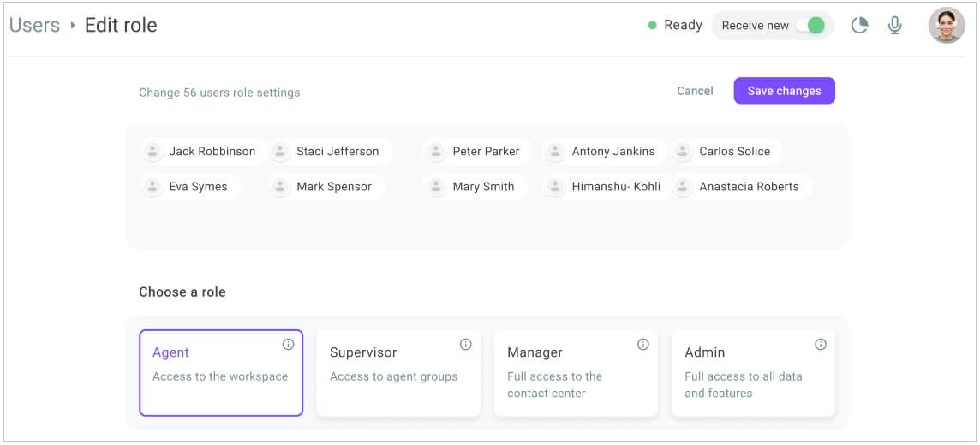Screen dimensions: 980x445
Task: Click the green Ready status dot
Action: [653, 26]
